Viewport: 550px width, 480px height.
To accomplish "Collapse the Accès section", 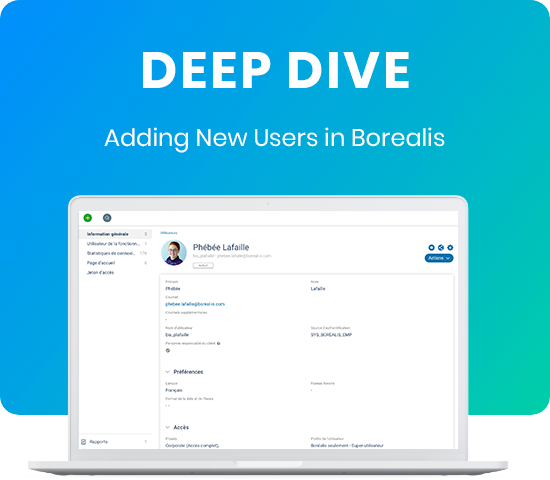I will [168, 427].
